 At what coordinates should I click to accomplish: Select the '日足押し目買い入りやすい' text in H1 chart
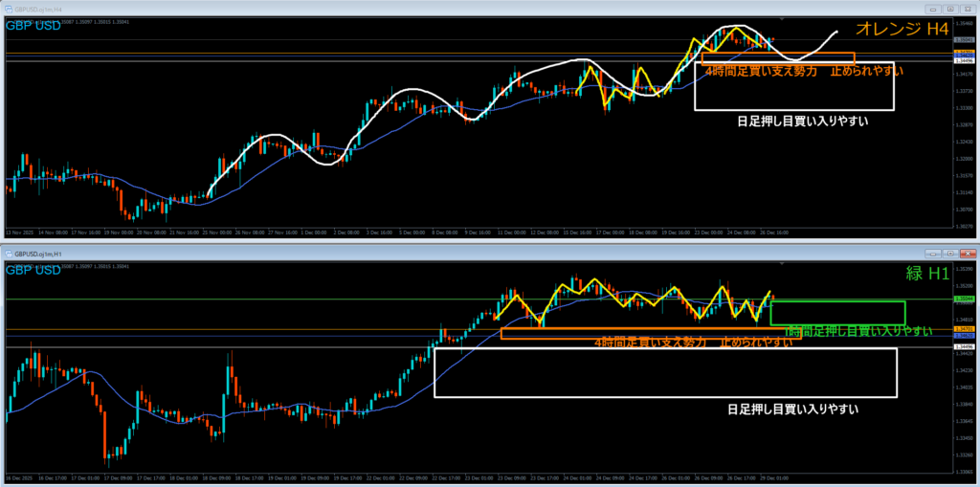(792, 410)
